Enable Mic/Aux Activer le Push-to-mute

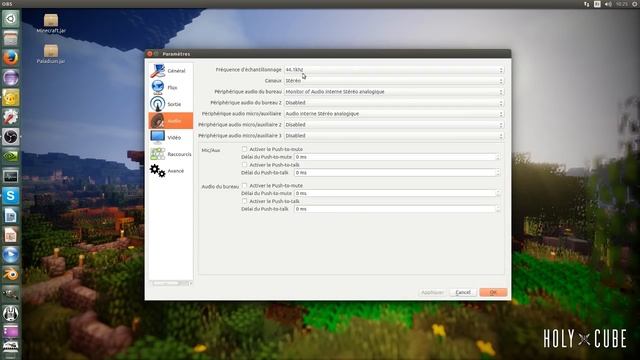pyautogui.click(x=244, y=149)
